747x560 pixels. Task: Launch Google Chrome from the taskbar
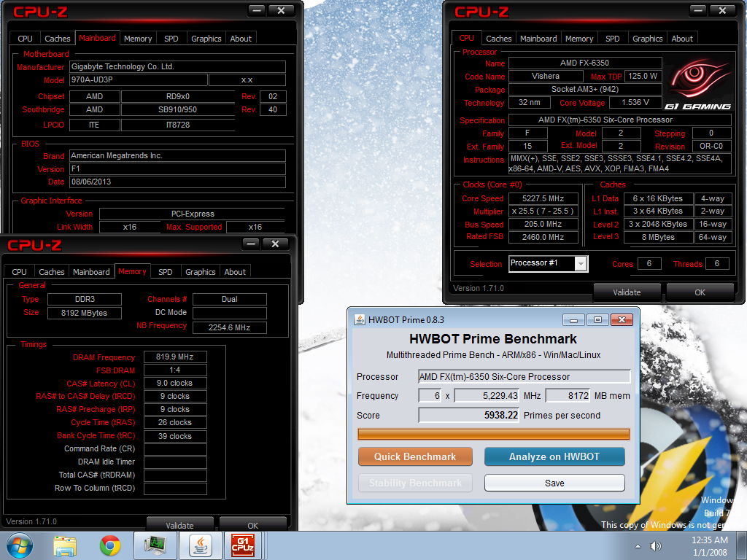point(110,546)
